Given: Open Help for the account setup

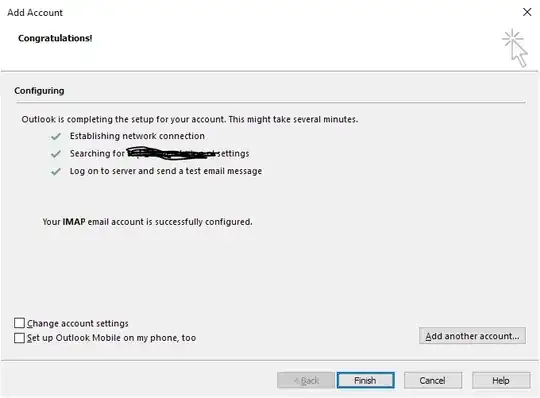Looking at the screenshot, I should tap(501, 380).
